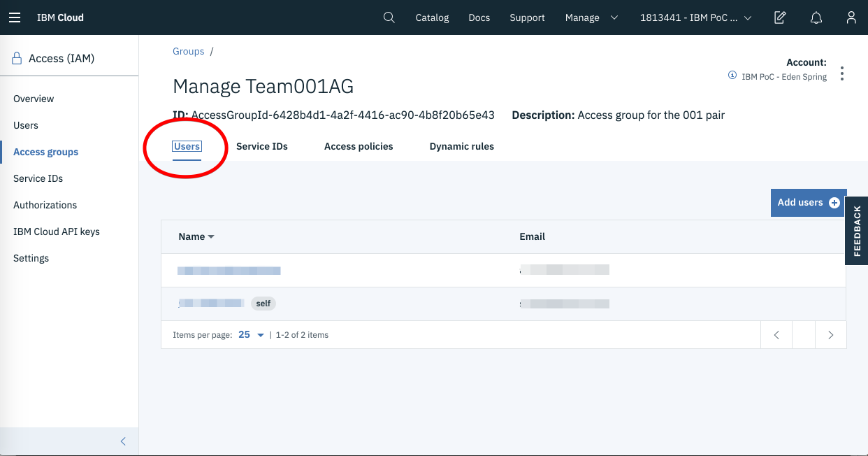The width and height of the screenshot is (868, 456).
Task: Open the notifications bell
Action: pyautogui.click(x=816, y=17)
